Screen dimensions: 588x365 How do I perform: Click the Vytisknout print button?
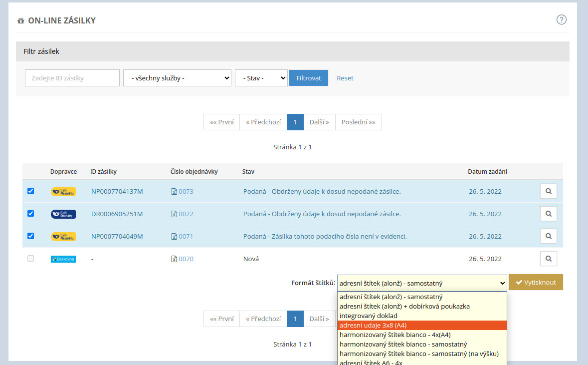point(536,282)
